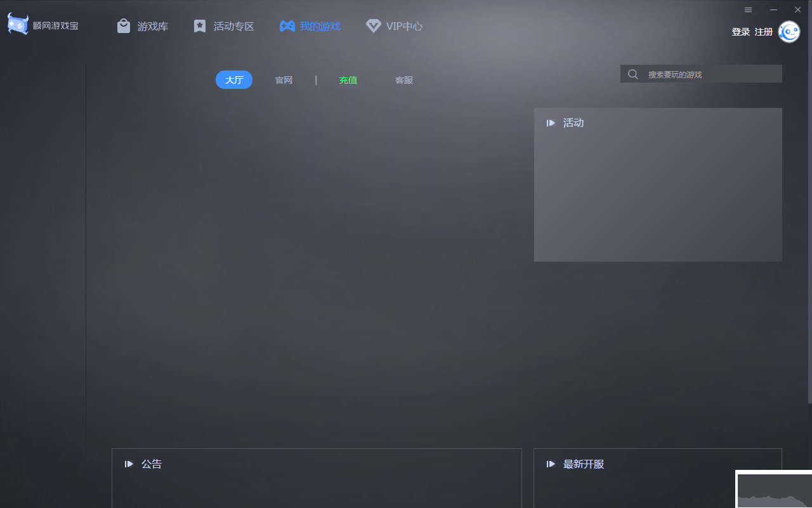Open the hamburger menu at top right
Screen dimensions: 812x508
[748, 10]
